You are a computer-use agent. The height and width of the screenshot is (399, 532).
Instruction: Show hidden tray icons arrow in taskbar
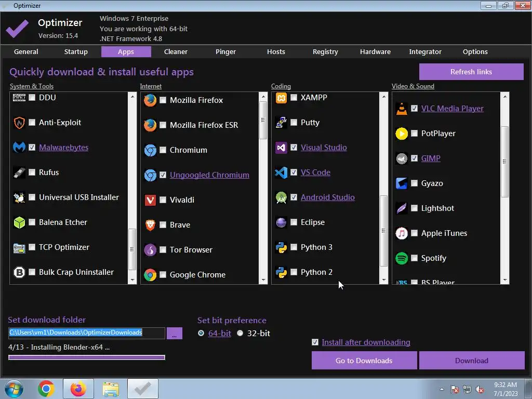click(442, 389)
